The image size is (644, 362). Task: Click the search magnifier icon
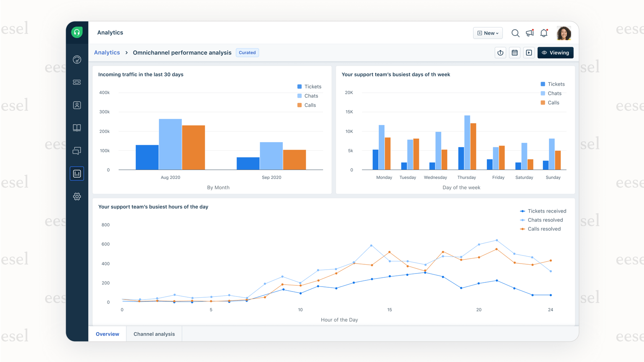(x=515, y=33)
